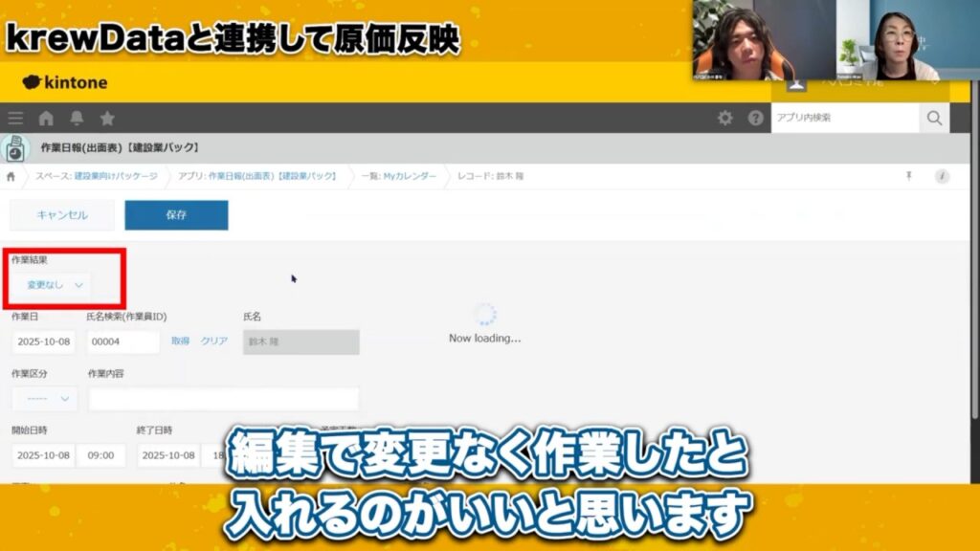980x551 pixels.
Task: Open help via the question mark icon
Action: pos(754,119)
